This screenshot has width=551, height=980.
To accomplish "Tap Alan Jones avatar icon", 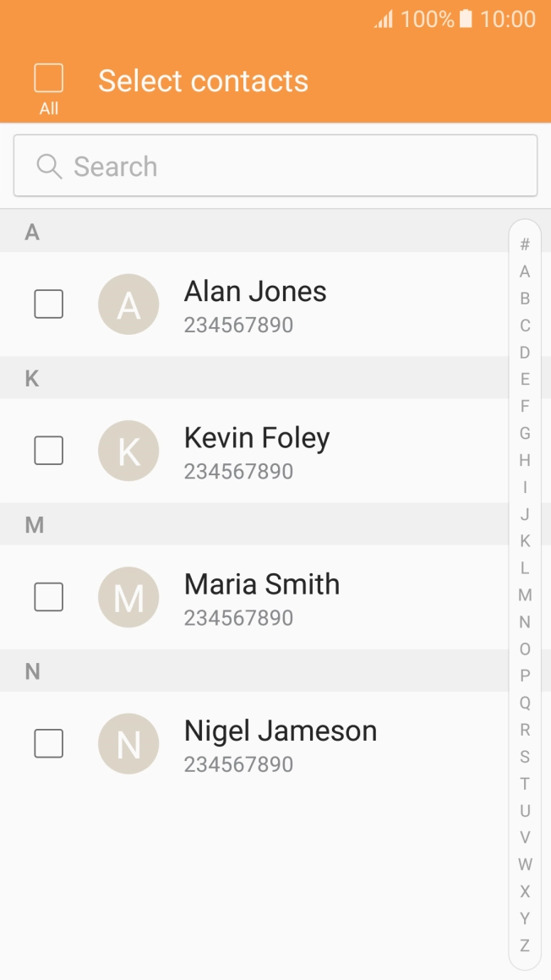I will point(128,304).
